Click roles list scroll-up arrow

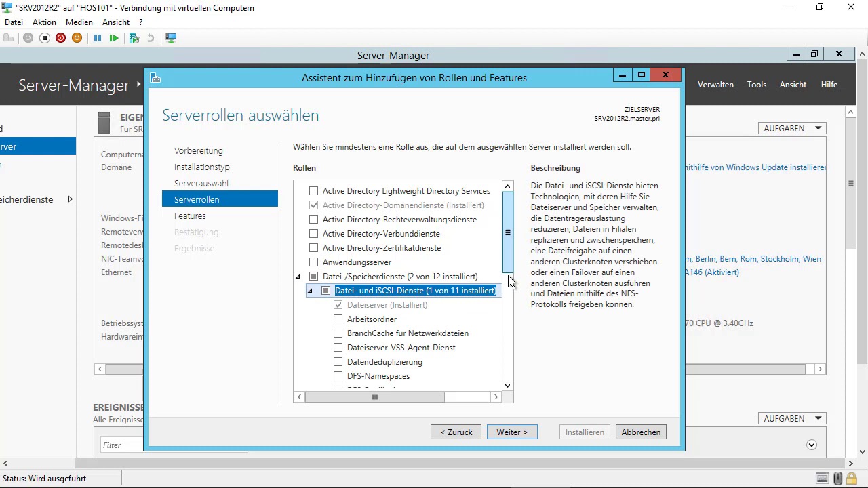pyautogui.click(x=507, y=186)
